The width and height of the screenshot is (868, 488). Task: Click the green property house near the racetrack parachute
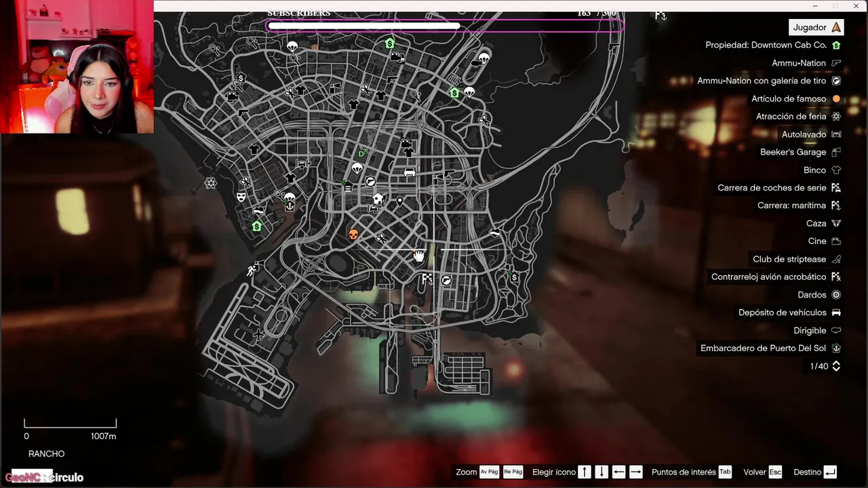(454, 92)
